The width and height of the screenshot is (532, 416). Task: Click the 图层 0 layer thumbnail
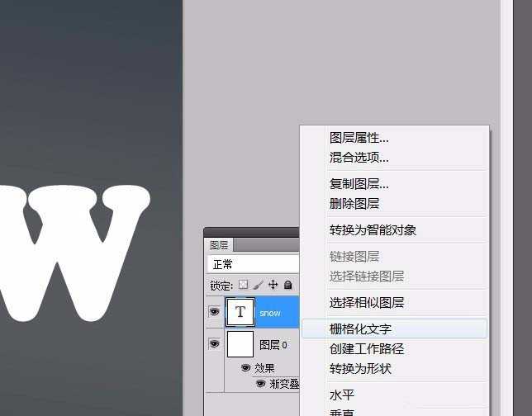(240, 344)
